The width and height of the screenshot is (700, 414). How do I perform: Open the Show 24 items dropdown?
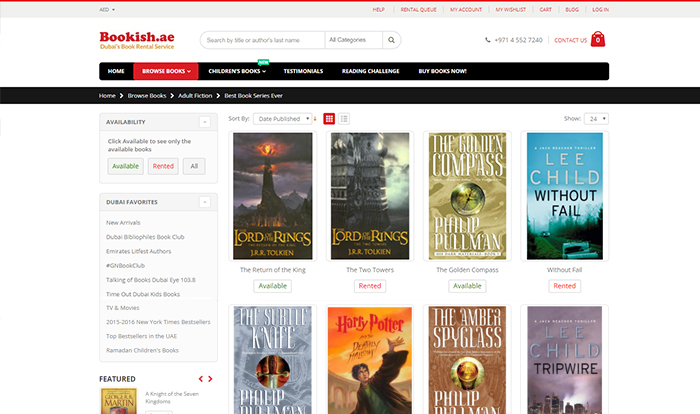596,119
